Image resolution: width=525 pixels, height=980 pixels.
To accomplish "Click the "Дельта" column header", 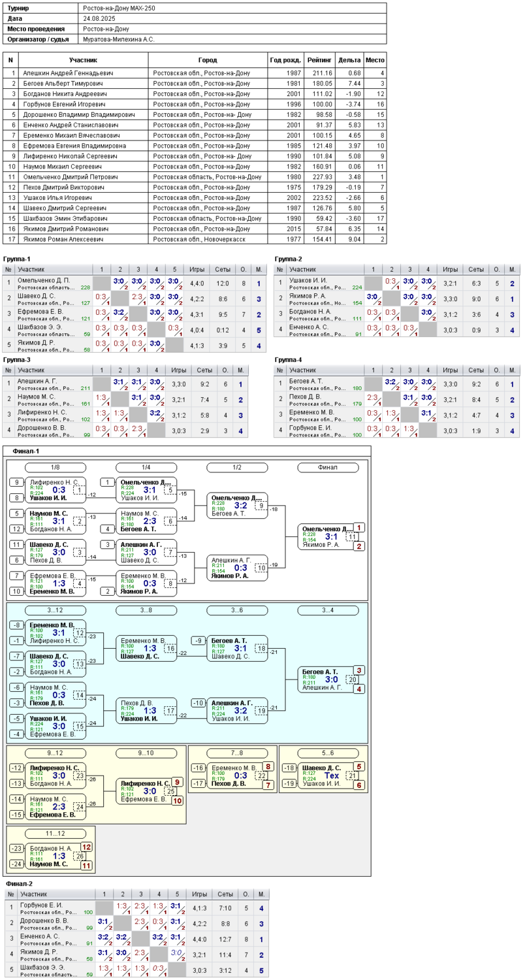I will 350,59.
